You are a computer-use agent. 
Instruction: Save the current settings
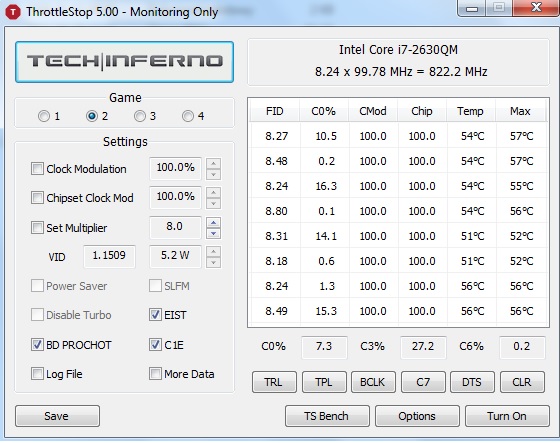point(57,416)
